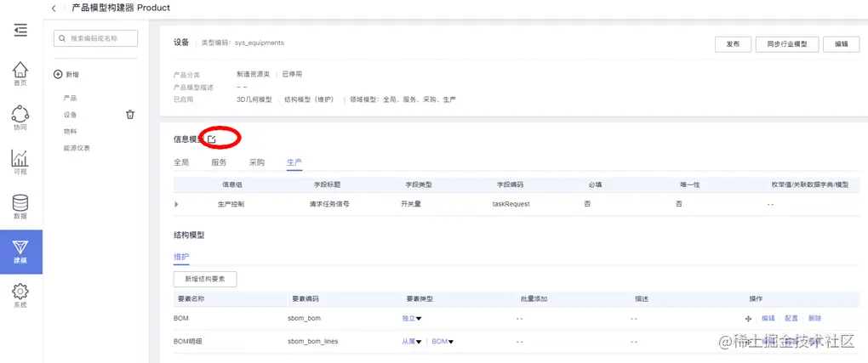Click the BOM明细 element name cell

pyautogui.click(x=188, y=342)
